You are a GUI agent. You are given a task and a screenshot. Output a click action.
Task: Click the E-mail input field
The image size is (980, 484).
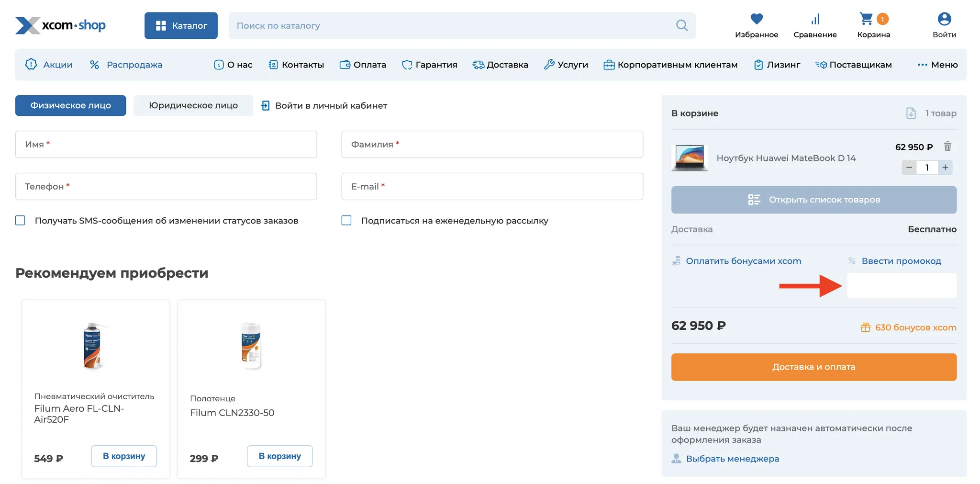click(x=492, y=186)
